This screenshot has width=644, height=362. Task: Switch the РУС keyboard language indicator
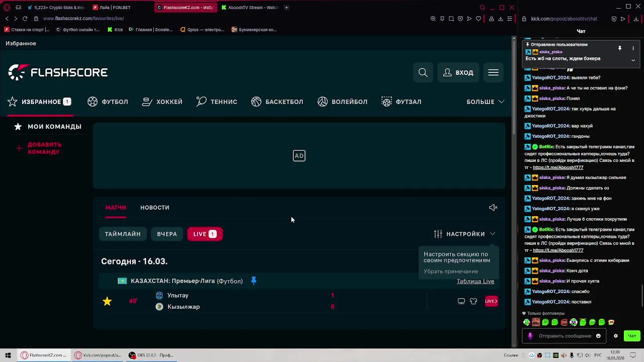(x=599, y=355)
